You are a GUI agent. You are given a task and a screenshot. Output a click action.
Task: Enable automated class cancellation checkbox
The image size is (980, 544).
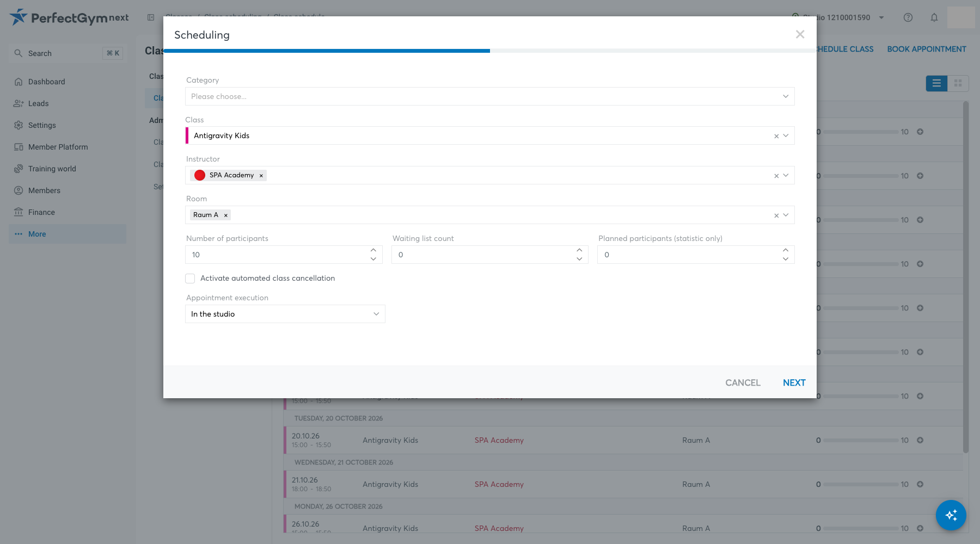coord(190,279)
